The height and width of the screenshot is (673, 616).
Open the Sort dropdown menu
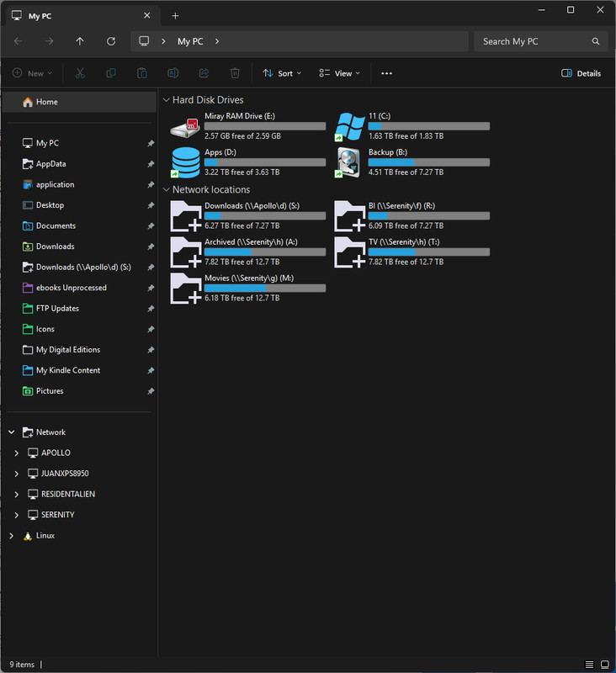(x=282, y=73)
